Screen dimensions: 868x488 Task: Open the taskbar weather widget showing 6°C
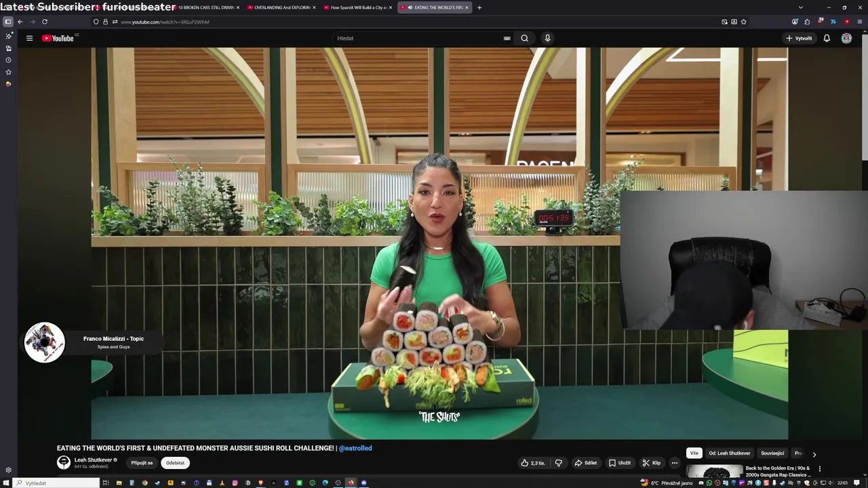[667, 483]
